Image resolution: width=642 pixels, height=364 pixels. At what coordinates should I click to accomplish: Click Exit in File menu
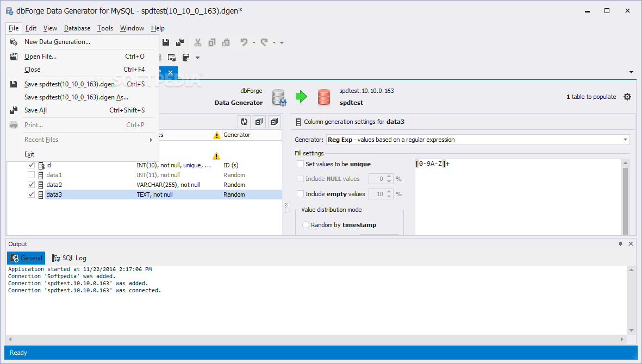click(x=83, y=154)
